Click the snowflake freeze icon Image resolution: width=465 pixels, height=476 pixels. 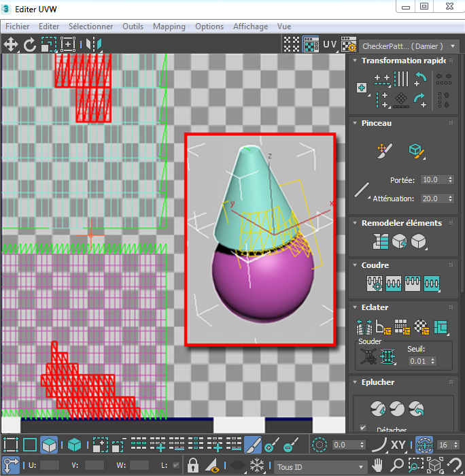click(257, 466)
